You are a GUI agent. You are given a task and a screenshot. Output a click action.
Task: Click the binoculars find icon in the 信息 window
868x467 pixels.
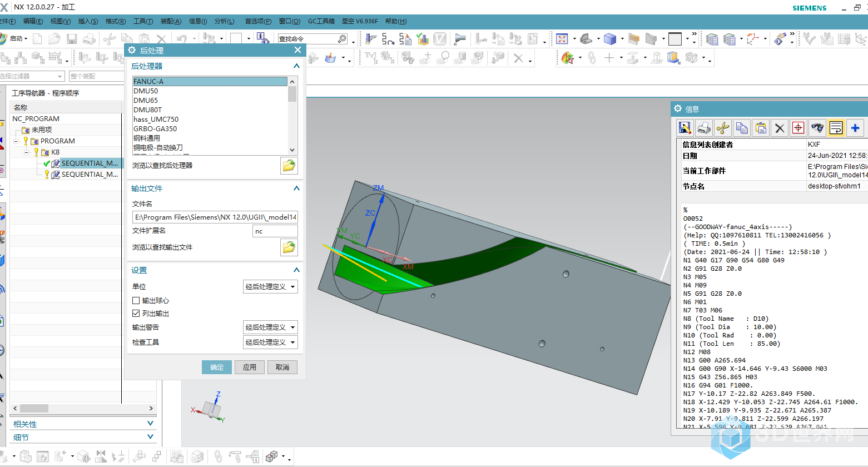[x=817, y=128]
